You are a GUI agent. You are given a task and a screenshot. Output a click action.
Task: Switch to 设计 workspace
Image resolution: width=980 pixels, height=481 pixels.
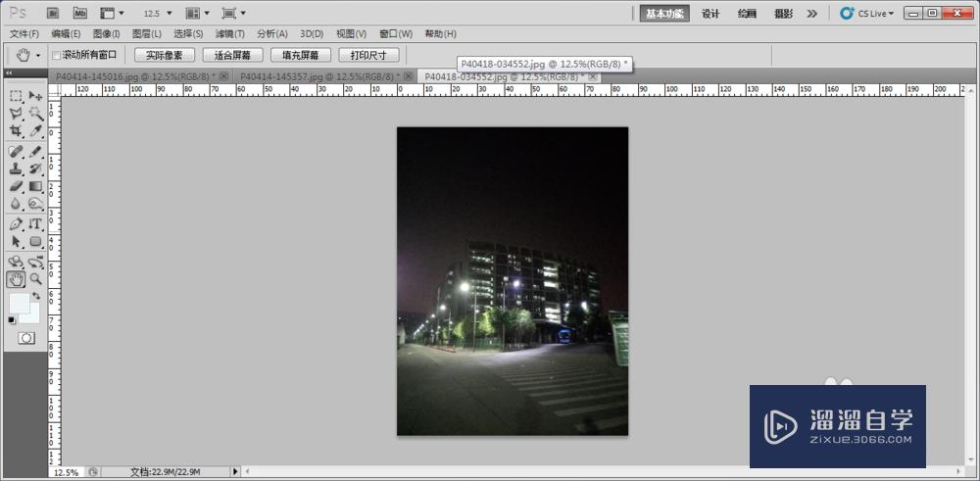tap(710, 13)
